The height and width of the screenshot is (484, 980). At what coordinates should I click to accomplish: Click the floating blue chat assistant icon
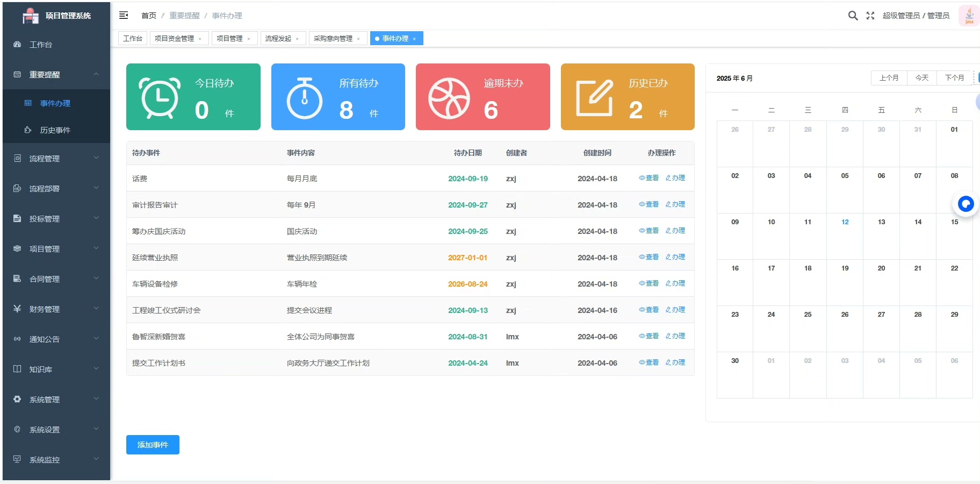tap(965, 204)
